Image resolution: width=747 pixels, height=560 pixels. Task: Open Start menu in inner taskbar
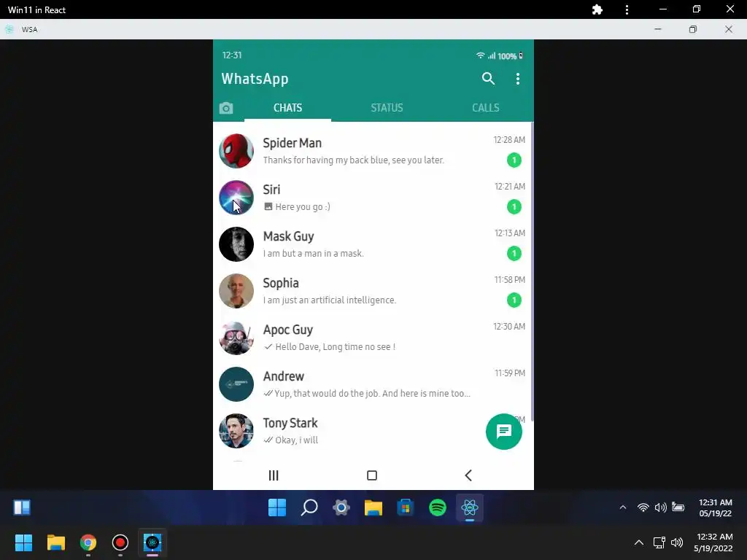277,507
